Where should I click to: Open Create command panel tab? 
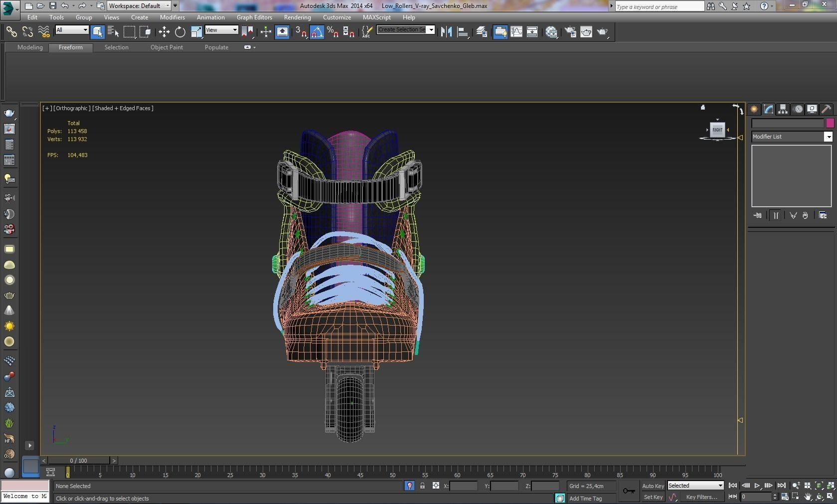(754, 109)
